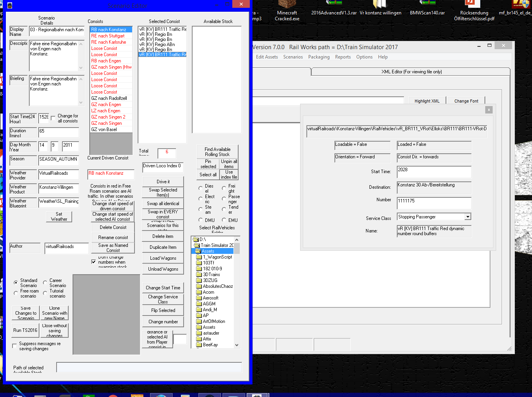The width and height of the screenshot is (532, 397).
Task: Click the folder icon beside ArtOfMotion
Action: 199,321
